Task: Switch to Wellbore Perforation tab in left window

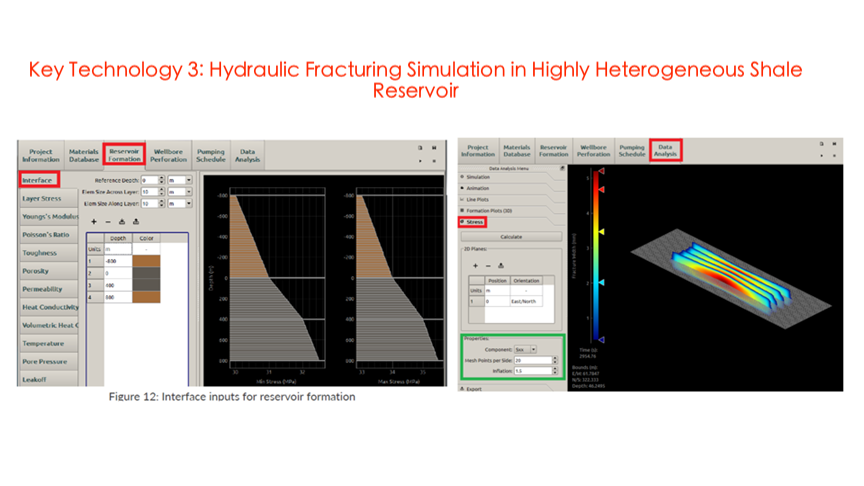Action: pos(169,153)
